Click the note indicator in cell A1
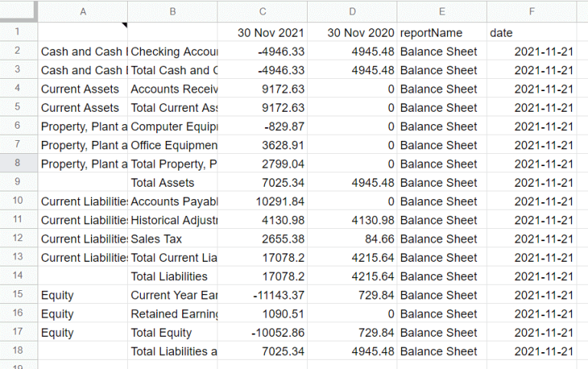Viewport: 588px width, 369px height. (125, 26)
